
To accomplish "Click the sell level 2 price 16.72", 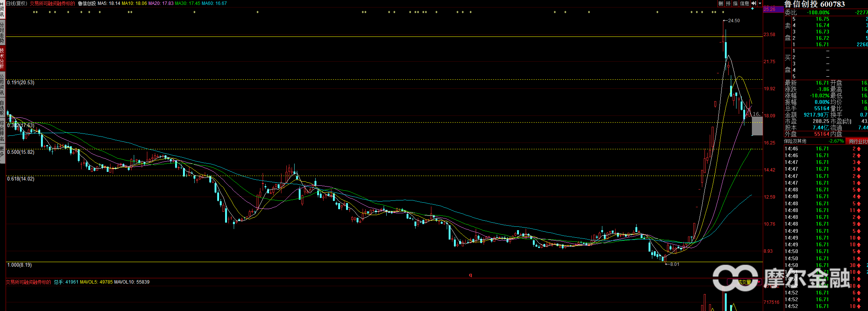I will coord(822,38).
